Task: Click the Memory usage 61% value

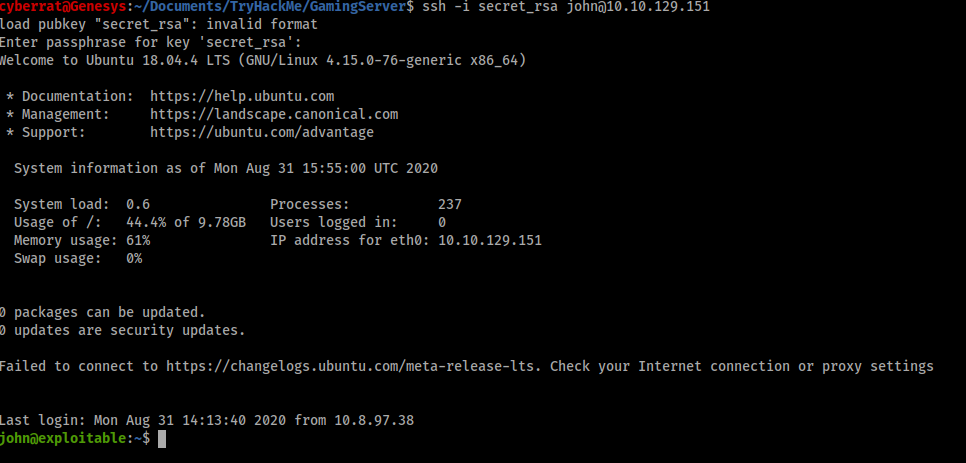Action: click(138, 240)
